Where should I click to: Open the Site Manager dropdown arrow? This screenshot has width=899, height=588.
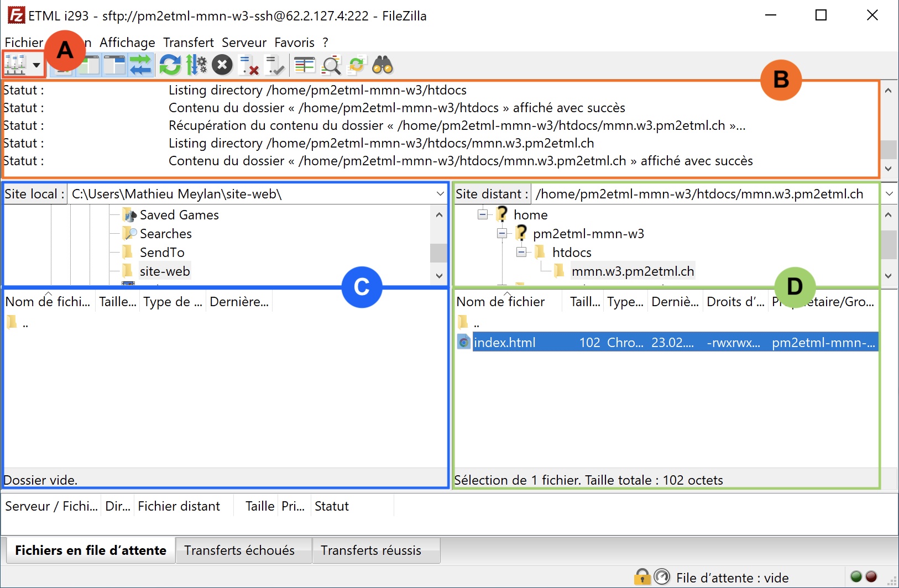click(36, 65)
